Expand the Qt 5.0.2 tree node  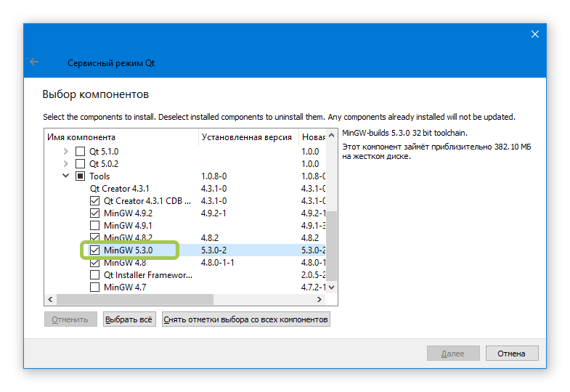point(65,164)
